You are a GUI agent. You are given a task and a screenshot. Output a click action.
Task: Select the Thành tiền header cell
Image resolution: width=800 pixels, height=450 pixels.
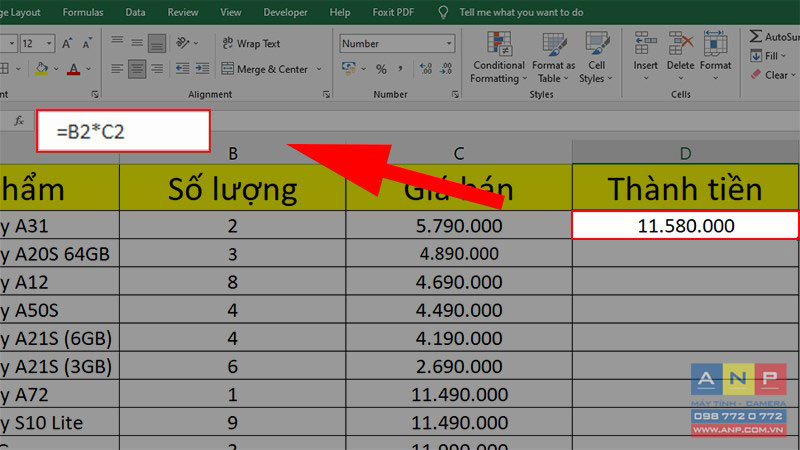coord(685,188)
